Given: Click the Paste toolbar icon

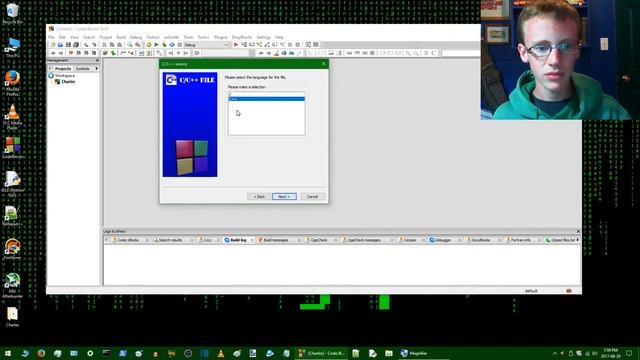Looking at the screenshot, I should (120, 44).
